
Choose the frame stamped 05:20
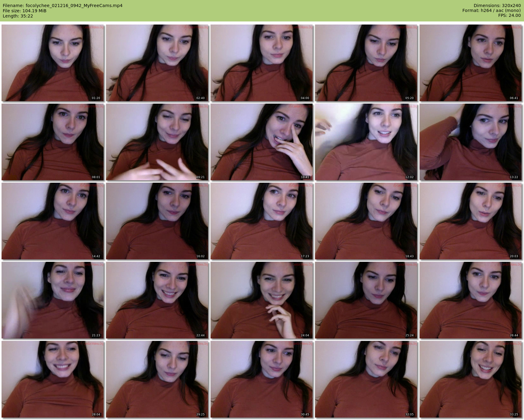366,63
